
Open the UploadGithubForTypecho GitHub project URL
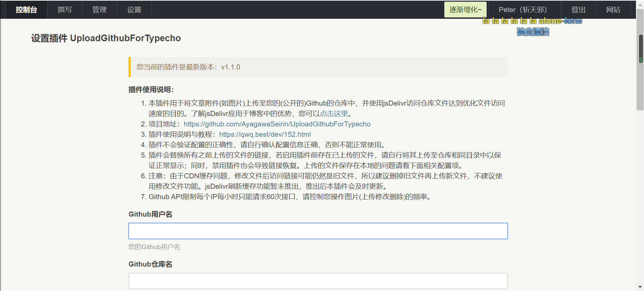277,124
